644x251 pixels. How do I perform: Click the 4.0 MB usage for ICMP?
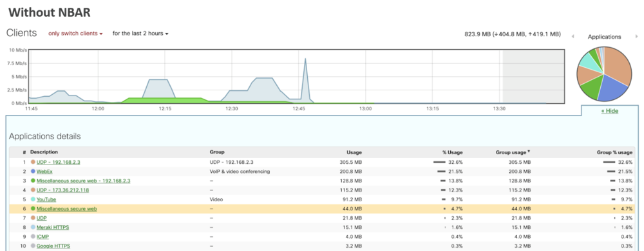pyautogui.click(x=353, y=237)
